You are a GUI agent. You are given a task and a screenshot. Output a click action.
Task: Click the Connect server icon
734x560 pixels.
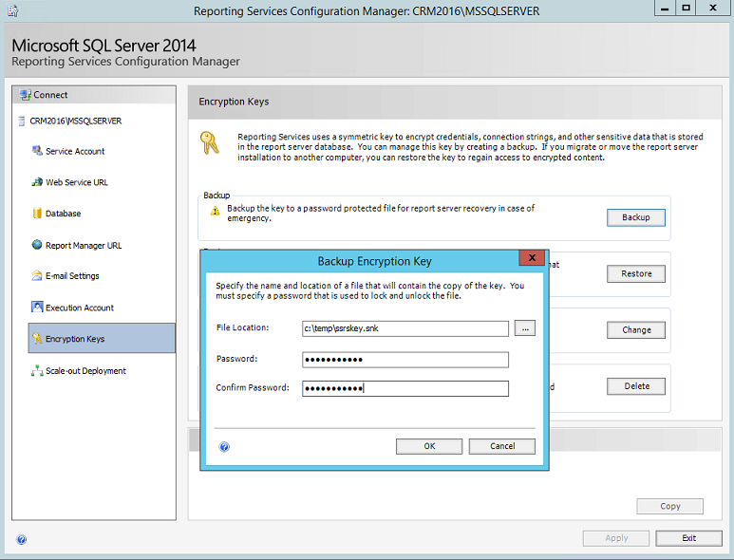coord(25,95)
